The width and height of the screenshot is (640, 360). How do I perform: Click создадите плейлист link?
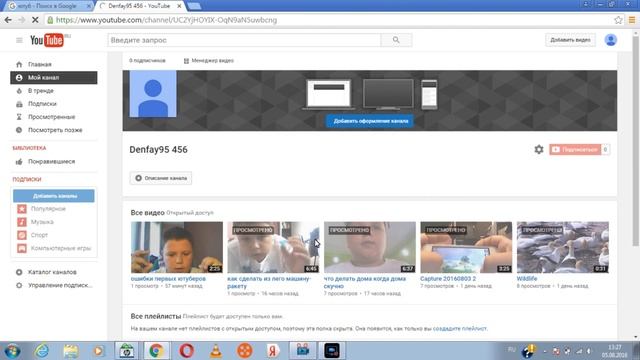click(460, 328)
